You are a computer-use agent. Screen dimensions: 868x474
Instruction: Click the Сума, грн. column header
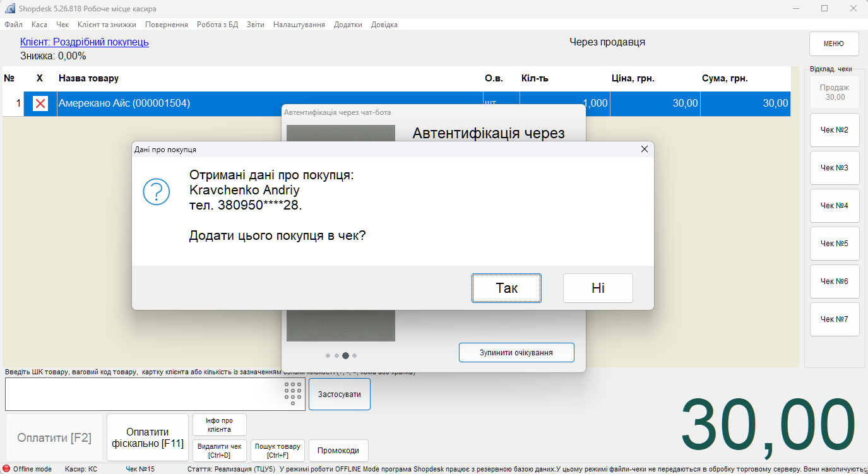pyautogui.click(x=725, y=78)
